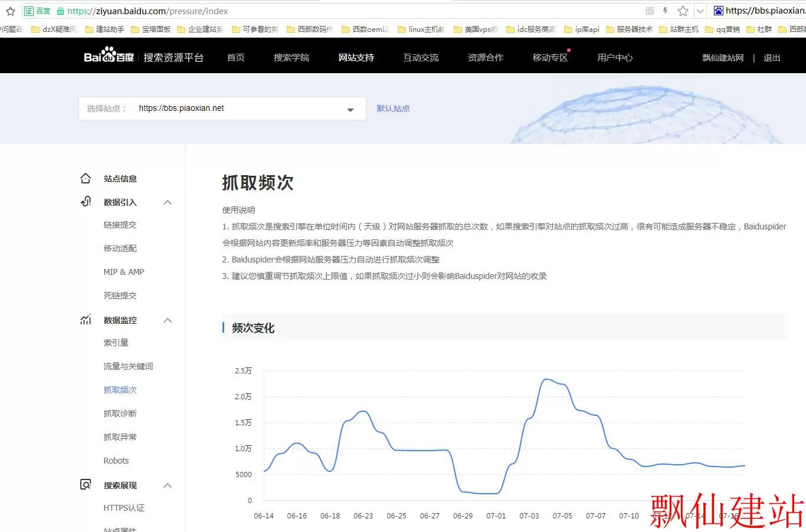Click the bookmark star left of the address bar

10,11
